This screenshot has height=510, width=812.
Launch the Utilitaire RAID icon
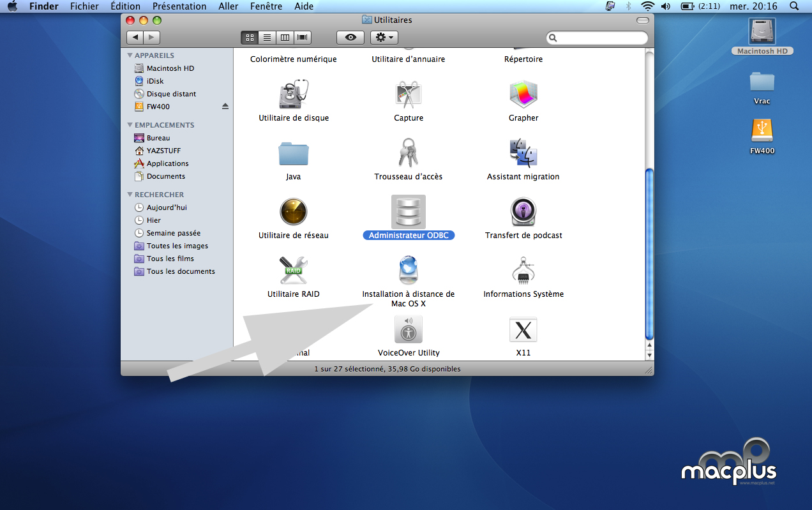coord(294,271)
